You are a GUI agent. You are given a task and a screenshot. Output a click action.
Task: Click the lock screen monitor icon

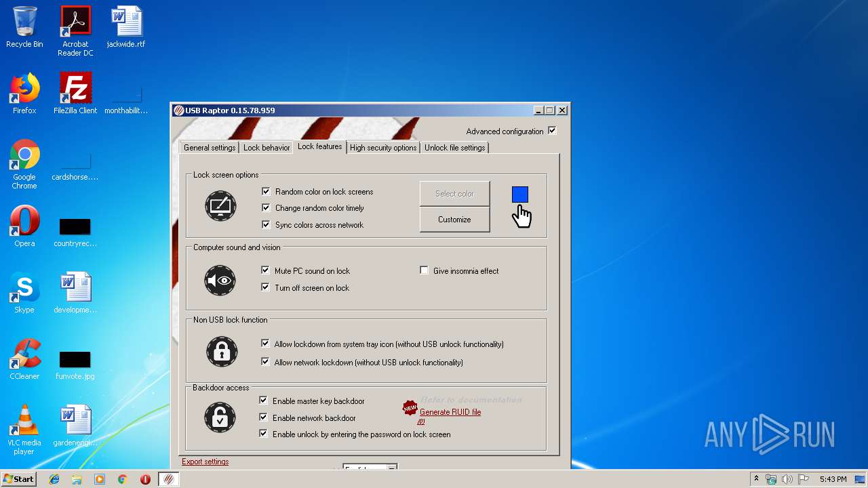click(220, 206)
